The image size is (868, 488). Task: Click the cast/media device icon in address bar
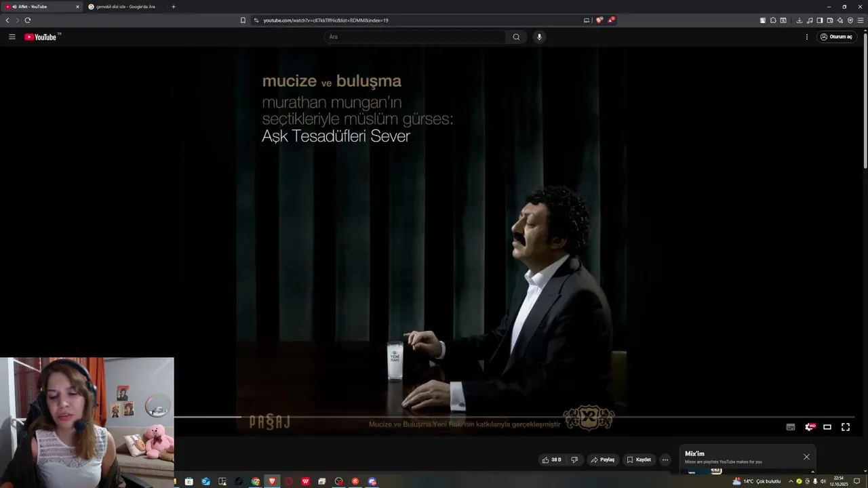[x=587, y=20]
